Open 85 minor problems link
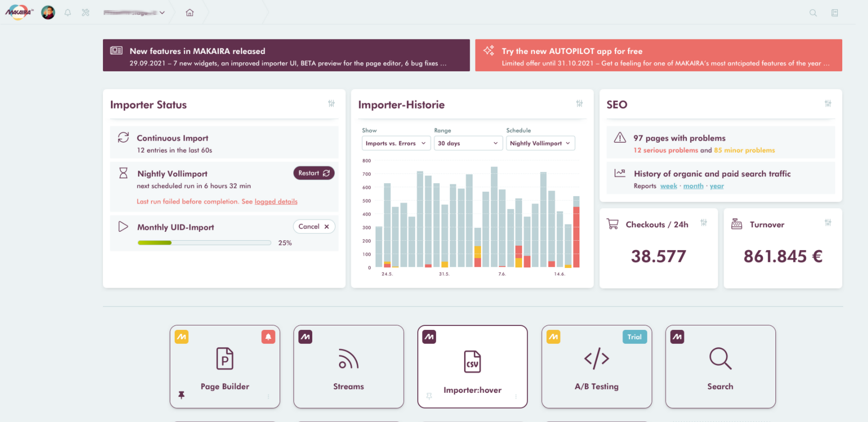Image resolution: width=868 pixels, height=422 pixels. point(744,150)
